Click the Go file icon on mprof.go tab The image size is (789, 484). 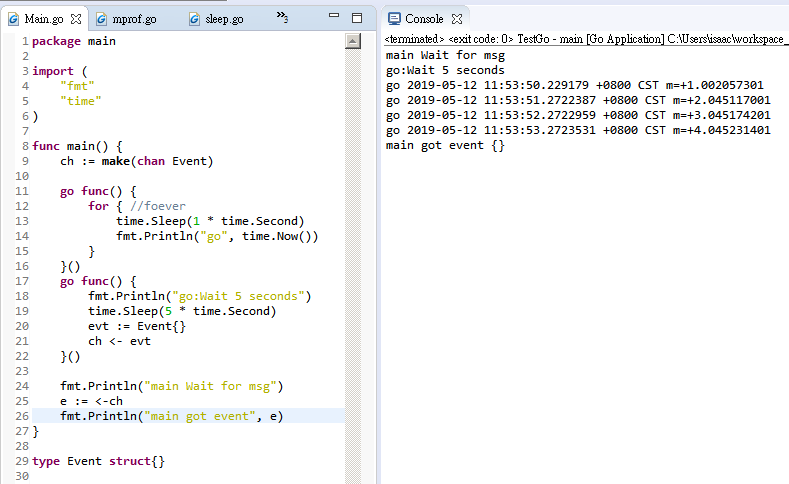tap(103, 19)
